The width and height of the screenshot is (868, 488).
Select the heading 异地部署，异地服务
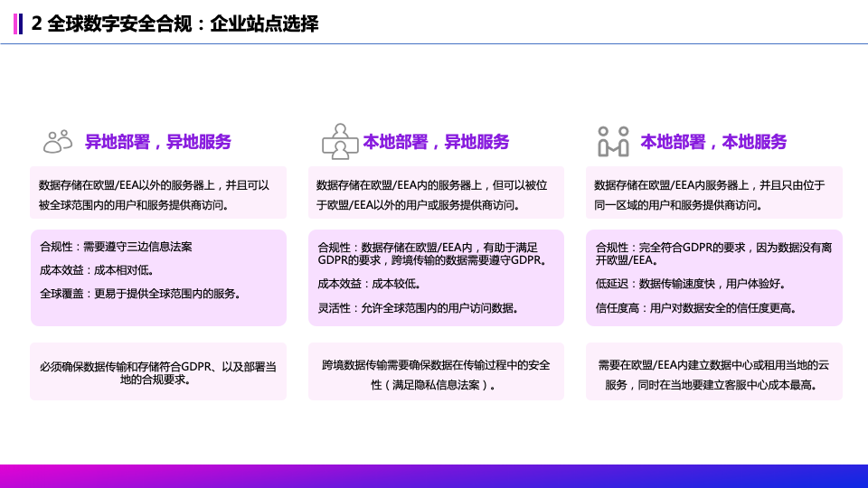[157, 142]
